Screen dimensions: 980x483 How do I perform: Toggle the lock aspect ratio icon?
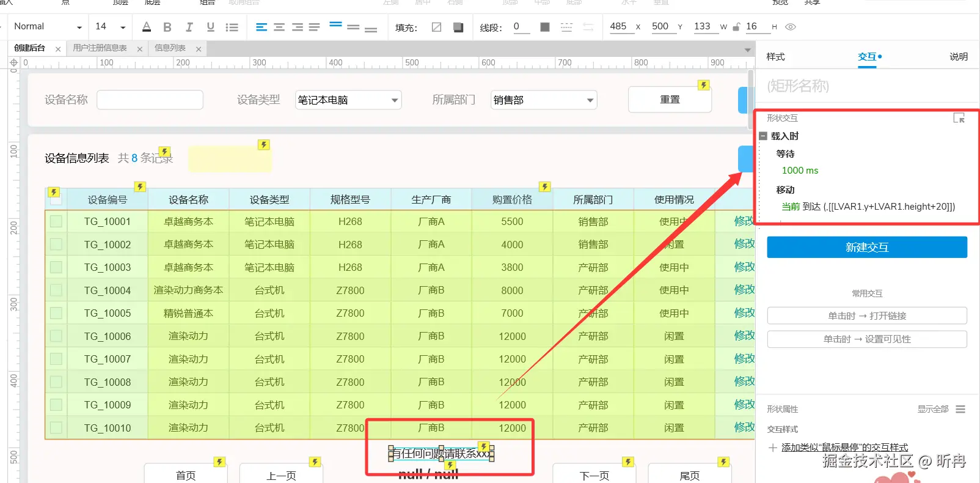[736, 27]
